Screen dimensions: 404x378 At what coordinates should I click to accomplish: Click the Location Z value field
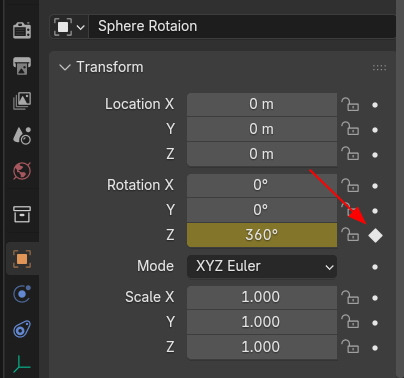262,154
